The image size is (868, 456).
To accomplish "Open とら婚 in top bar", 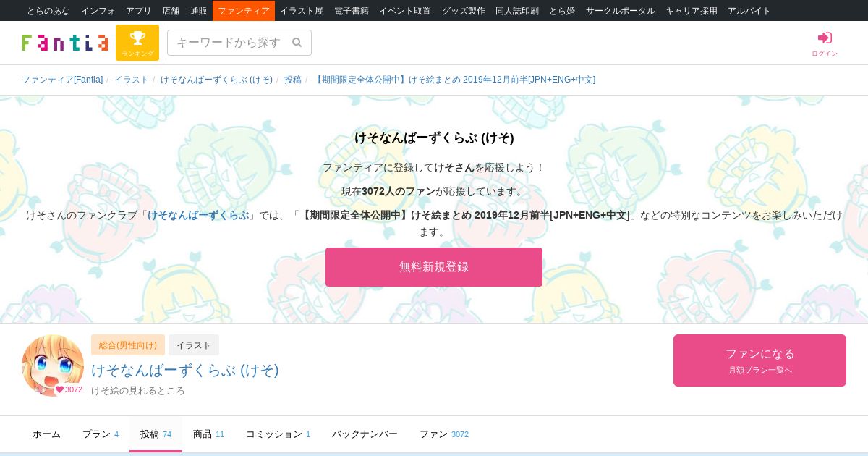I will tap(562, 11).
